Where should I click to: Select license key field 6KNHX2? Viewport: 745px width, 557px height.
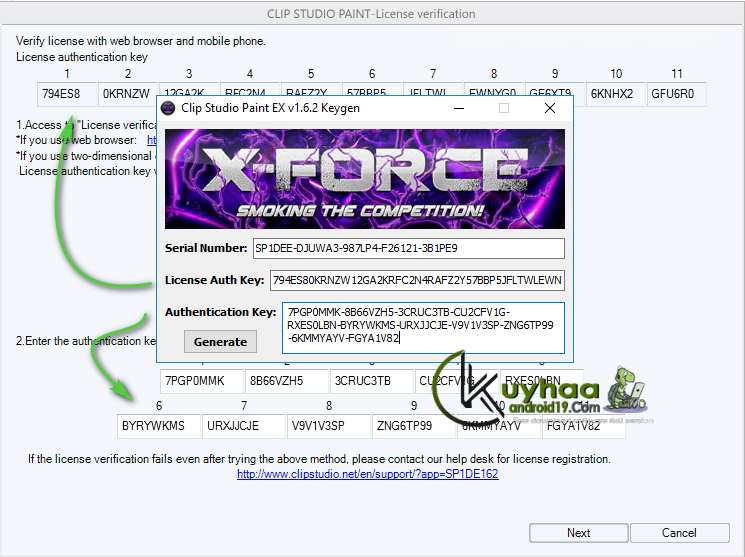[615, 94]
